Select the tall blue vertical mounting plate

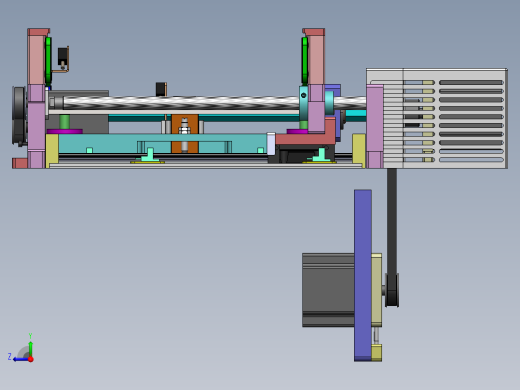tap(363, 275)
